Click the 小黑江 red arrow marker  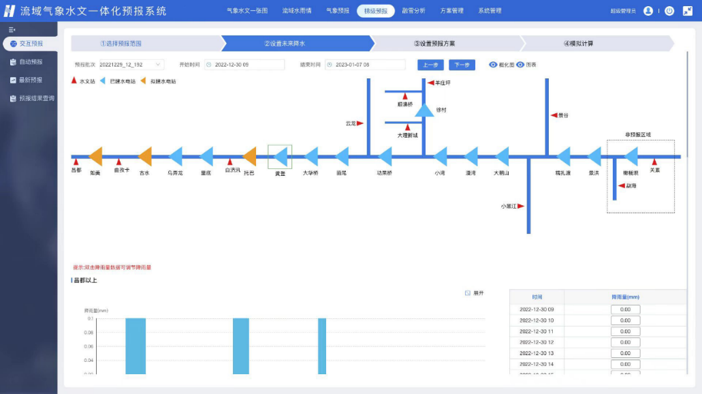(x=520, y=206)
